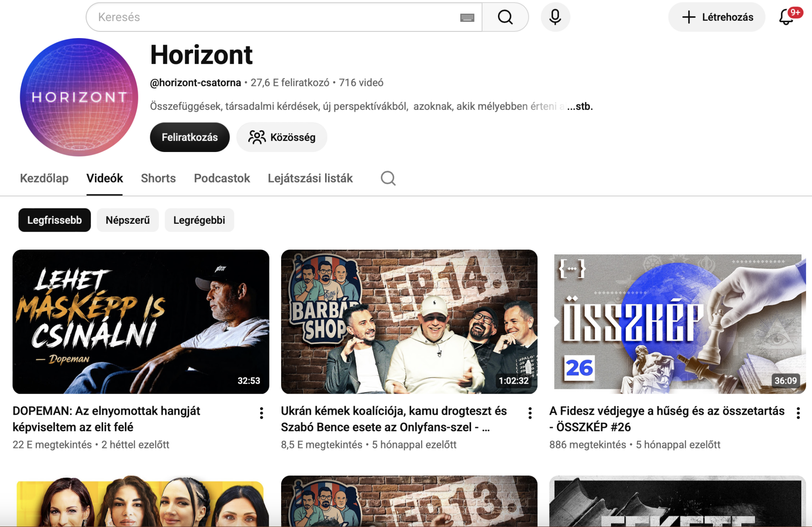This screenshot has height=527, width=812.
Task: Open notifications bell
Action: 787,17
